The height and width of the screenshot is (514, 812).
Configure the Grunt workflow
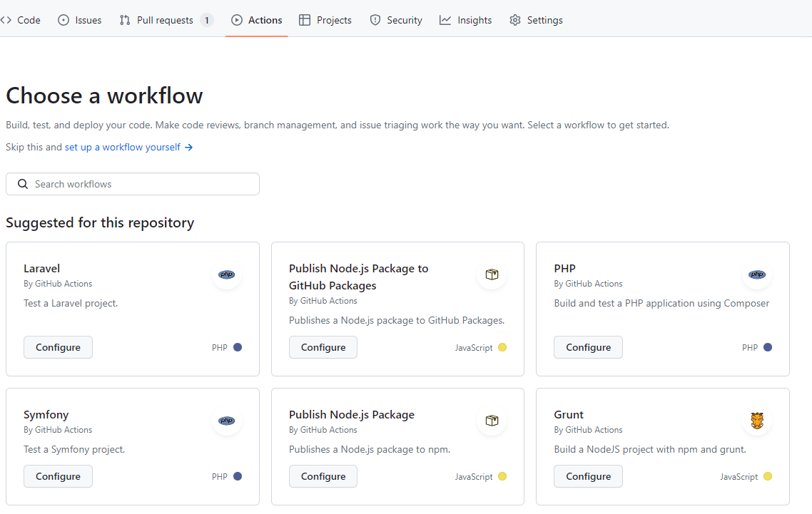click(x=588, y=476)
